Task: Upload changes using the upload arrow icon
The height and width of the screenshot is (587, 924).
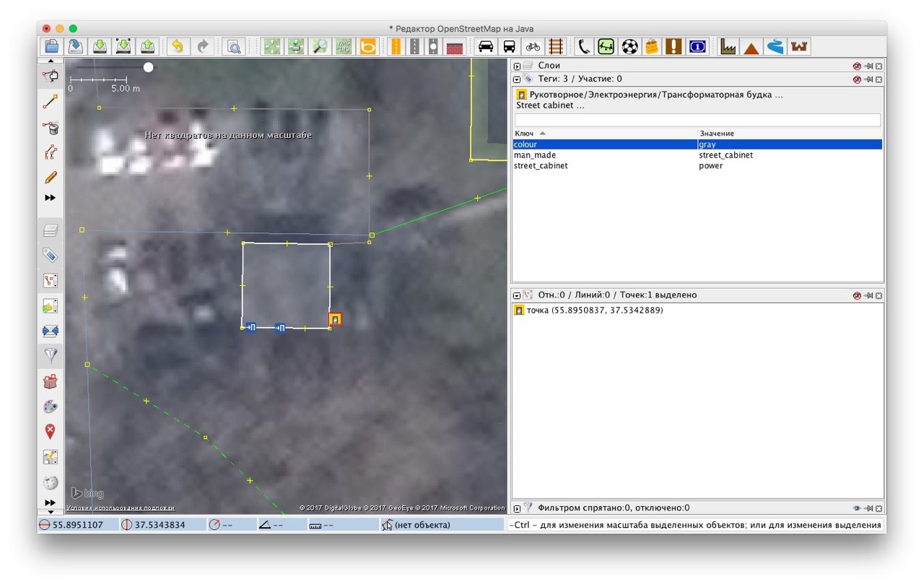Action: point(148,46)
